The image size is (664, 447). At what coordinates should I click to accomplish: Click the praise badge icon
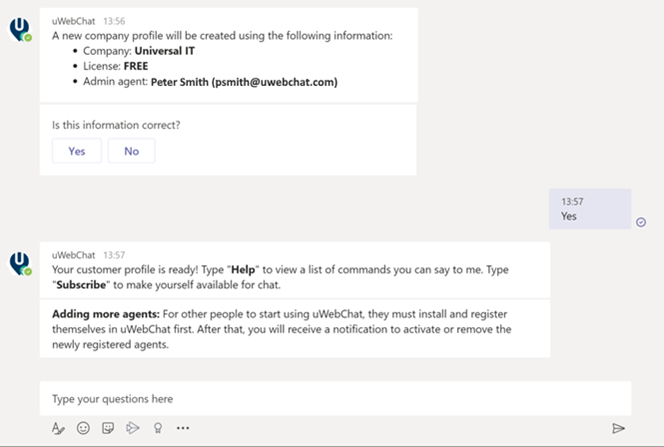point(157,428)
